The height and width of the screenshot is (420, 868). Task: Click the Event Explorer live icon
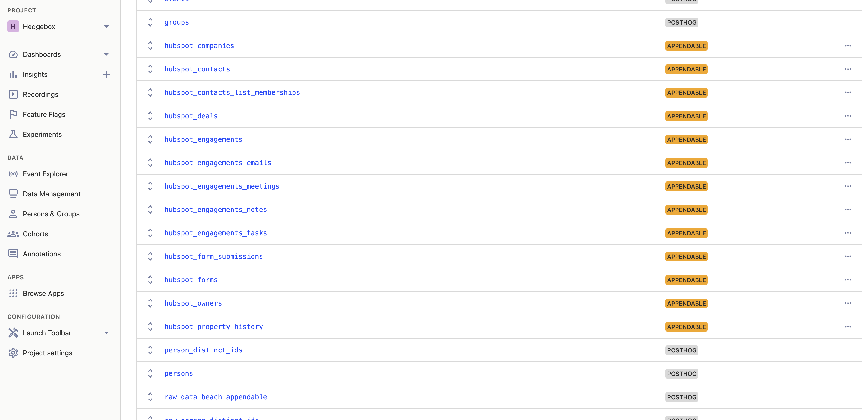[x=13, y=174]
